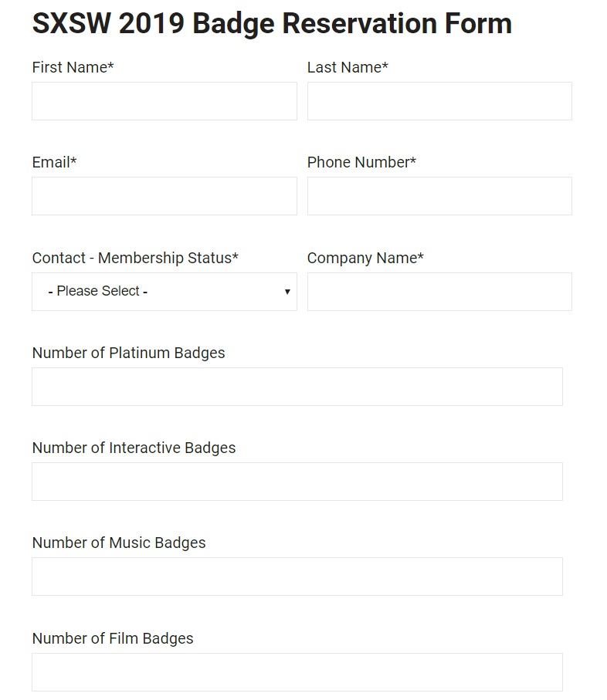
Task: Focus the Number of Platinum Badges field
Action: 297,387
